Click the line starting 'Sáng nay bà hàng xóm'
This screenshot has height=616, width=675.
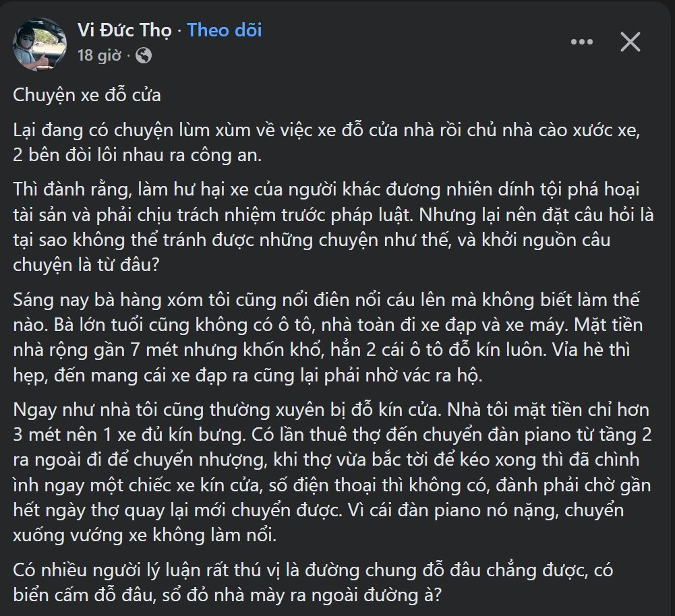point(326,301)
